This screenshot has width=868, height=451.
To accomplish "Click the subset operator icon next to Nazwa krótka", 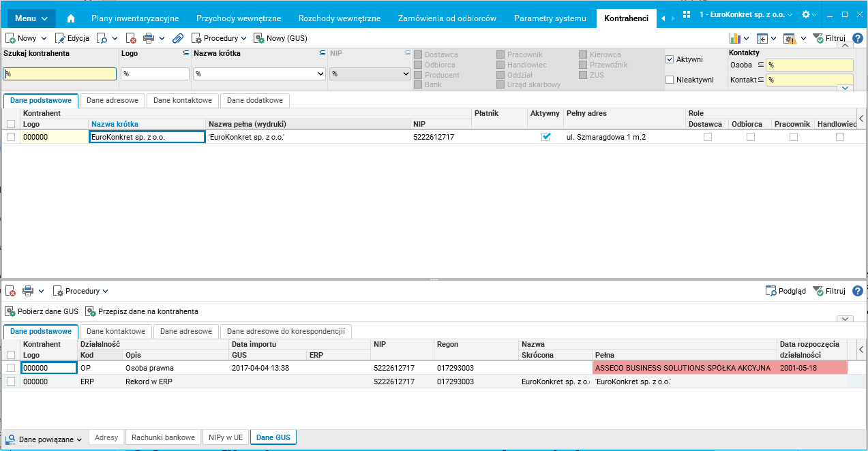I will (x=323, y=52).
